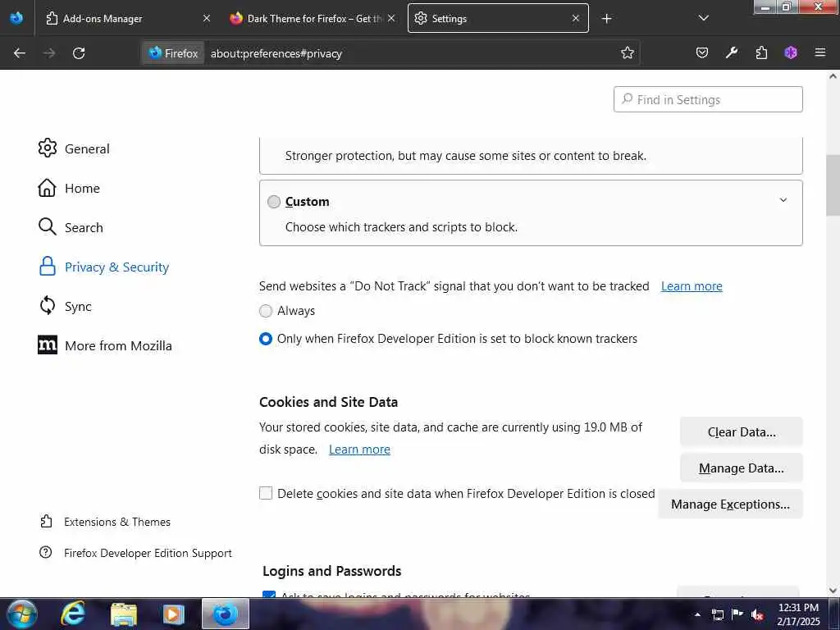
Task: Select Always for Do Not Track
Action: point(266,311)
